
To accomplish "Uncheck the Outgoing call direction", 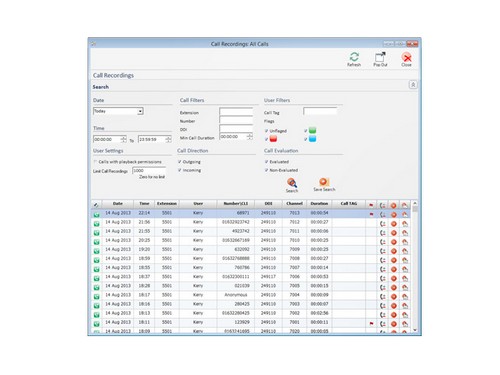I will 180,162.
